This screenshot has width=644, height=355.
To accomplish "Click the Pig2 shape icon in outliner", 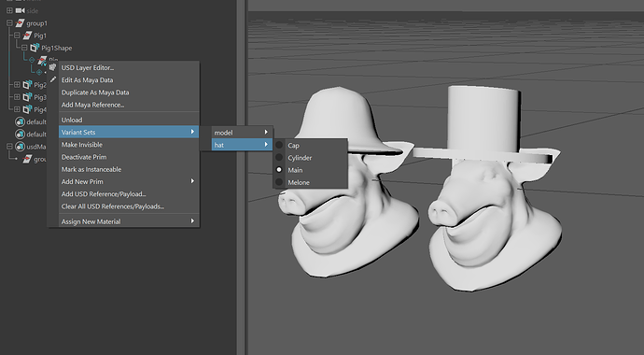I will (x=27, y=85).
